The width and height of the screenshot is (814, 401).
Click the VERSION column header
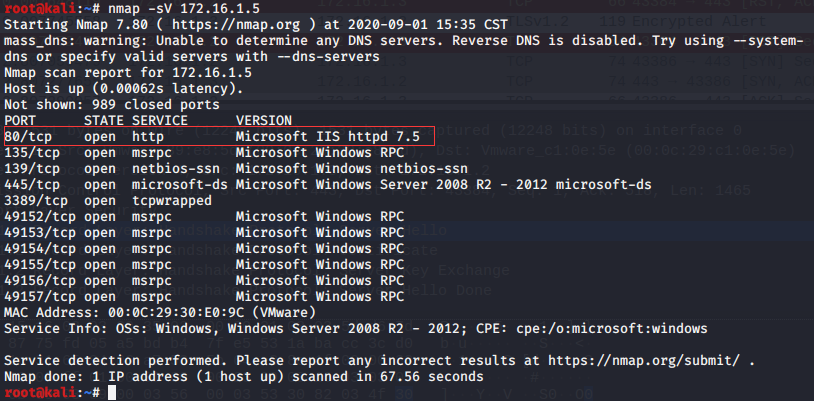tap(264, 119)
